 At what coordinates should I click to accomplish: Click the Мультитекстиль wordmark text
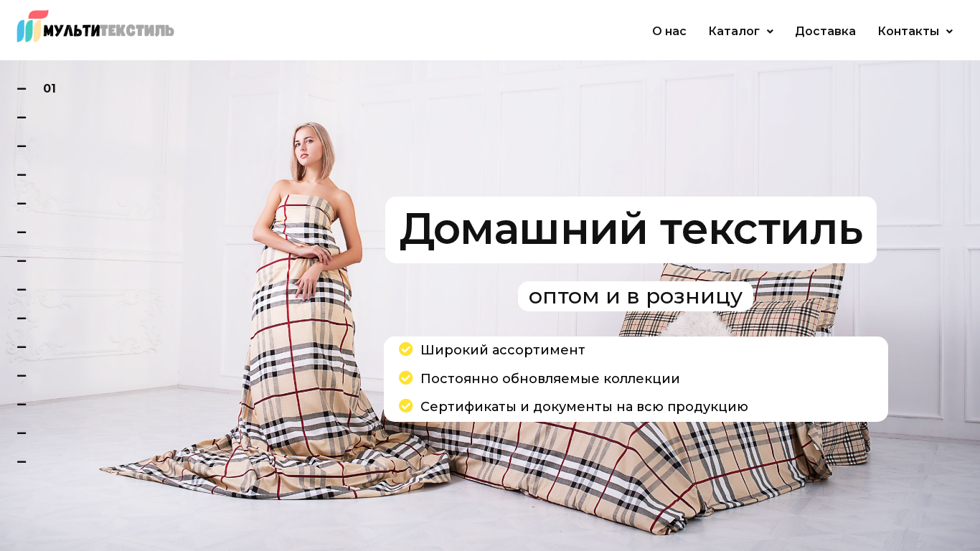108,30
